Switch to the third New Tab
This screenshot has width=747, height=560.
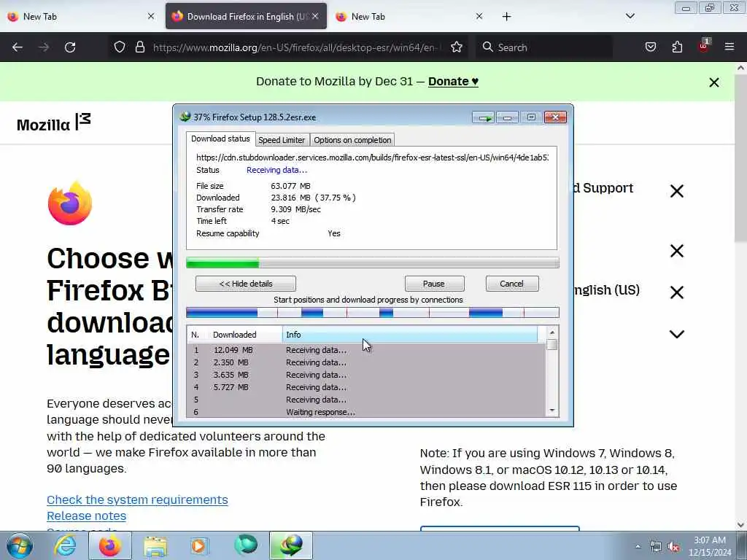point(407,17)
